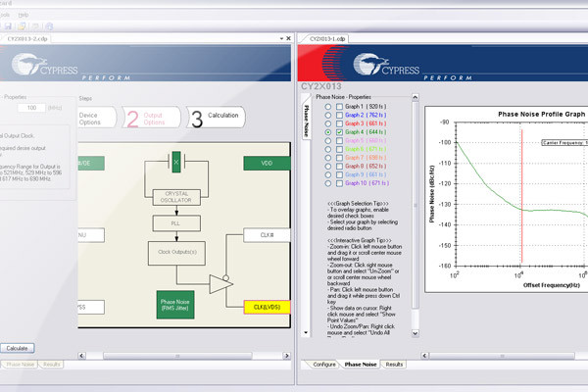
Task: Go to step 3 Calculation
Action: tap(217, 117)
